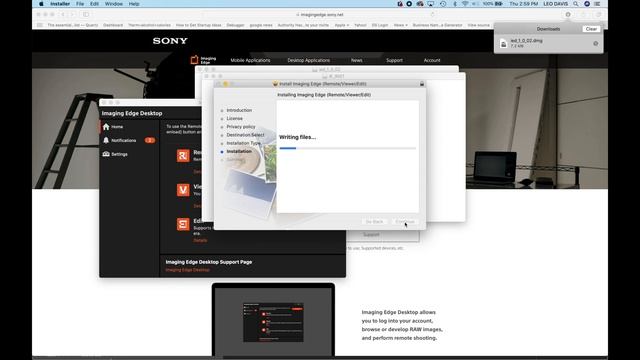Open the Support tab in the site navigation
The image size is (640, 360).
pos(394,60)
